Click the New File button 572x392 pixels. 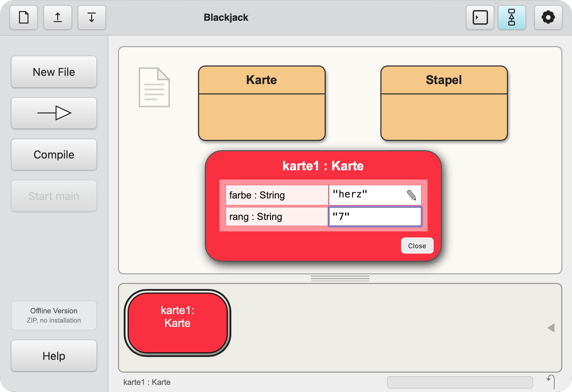pos(54,72)
